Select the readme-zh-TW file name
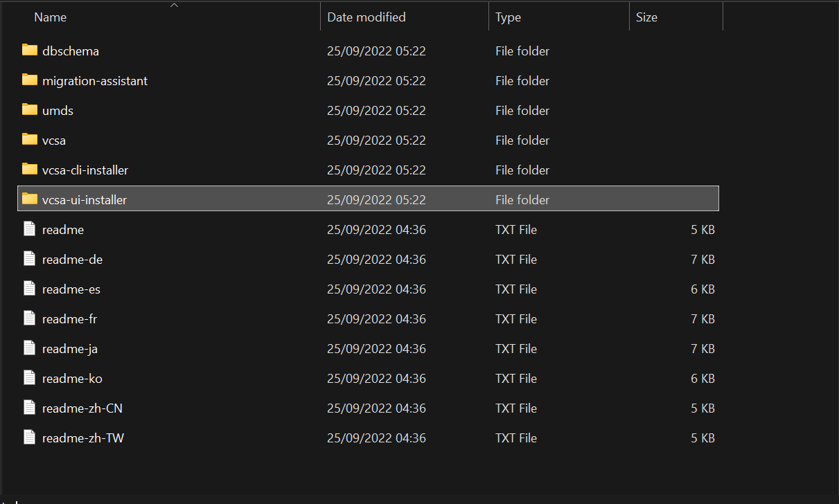The height and width of the screenshot is (504, 839). coord(83,438)
